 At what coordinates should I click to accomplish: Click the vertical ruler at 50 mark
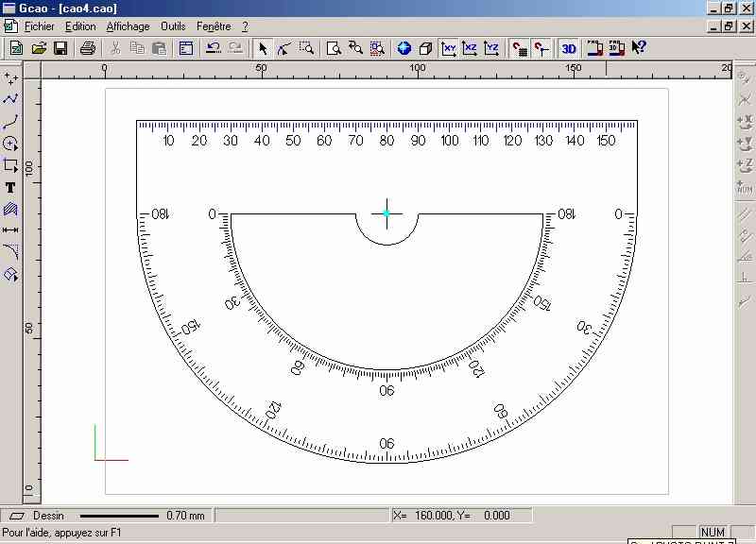point(29,328)
